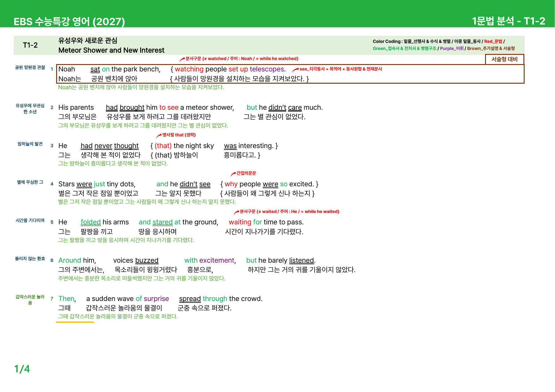Click the underlined verb 'listened'

point(302,261)
